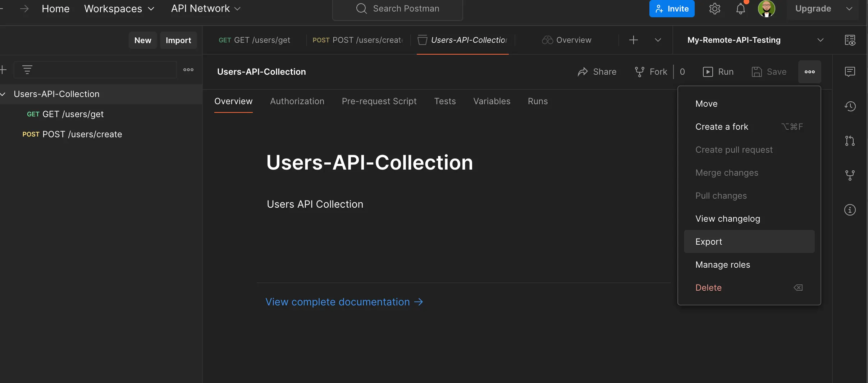The width and height of the screenshot is (868, 383).
Task: Click the collection view more actions ellipsis
Action: [x=810, y=72]
